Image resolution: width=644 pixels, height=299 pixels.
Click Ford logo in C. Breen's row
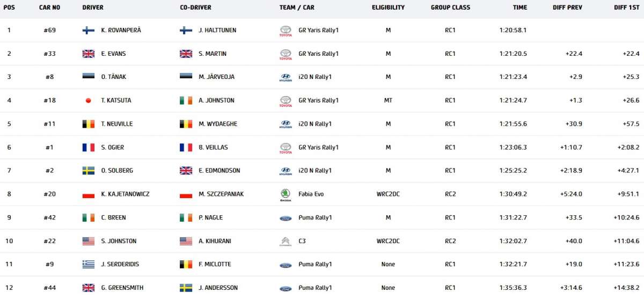pyautogui.click(x=286, y=218)
